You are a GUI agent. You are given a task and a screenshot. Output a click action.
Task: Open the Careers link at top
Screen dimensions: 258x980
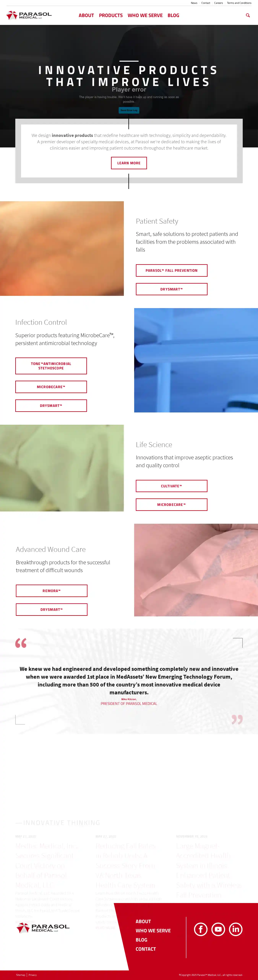click(x=218, y=3)
